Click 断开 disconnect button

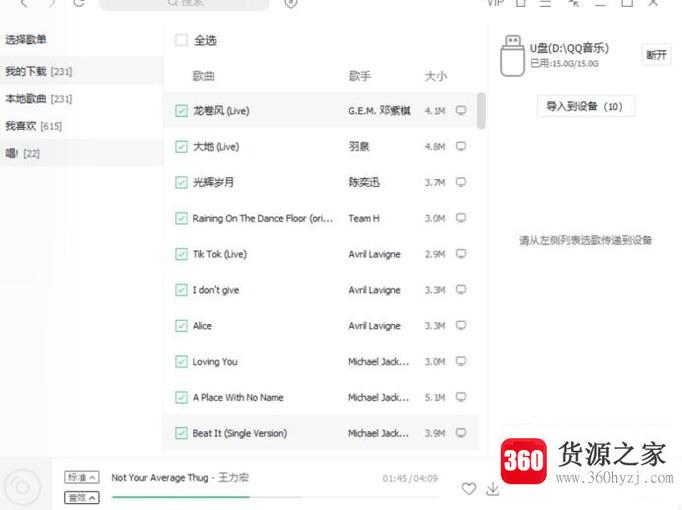click(x=656, y=55)
